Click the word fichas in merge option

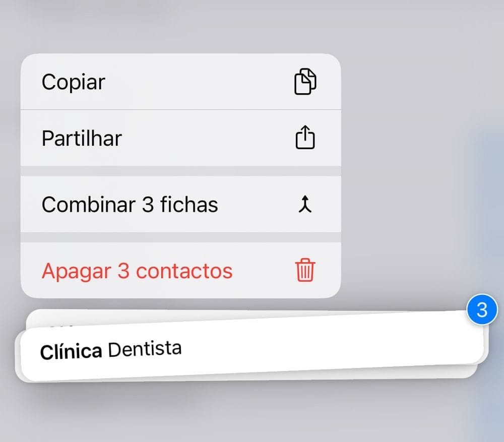tap(189, 204)
